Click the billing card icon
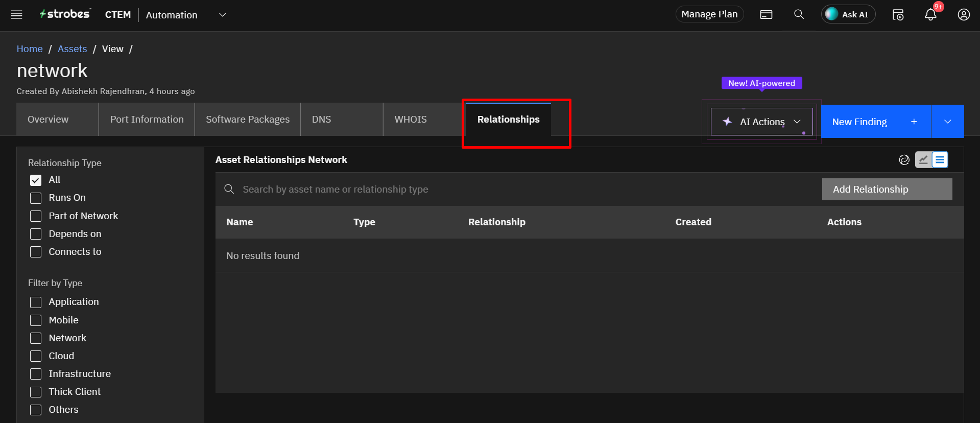This screenshot has width=980, height=423. 766,14
